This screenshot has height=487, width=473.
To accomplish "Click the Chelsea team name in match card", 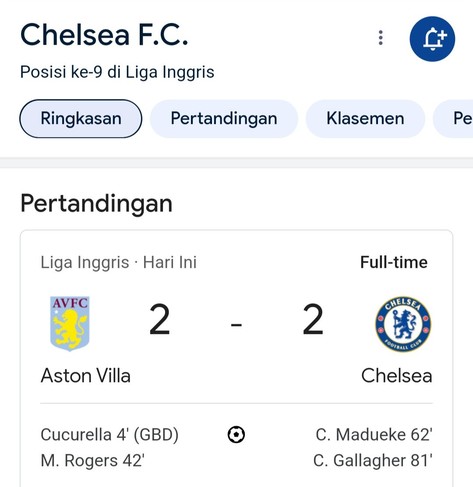I will [x=397, y=376].
